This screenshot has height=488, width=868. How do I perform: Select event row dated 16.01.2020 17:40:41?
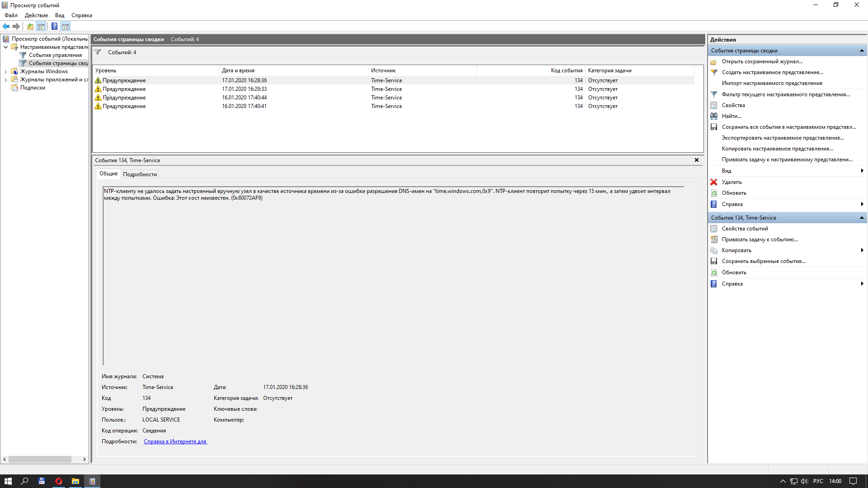coord(393,106)
